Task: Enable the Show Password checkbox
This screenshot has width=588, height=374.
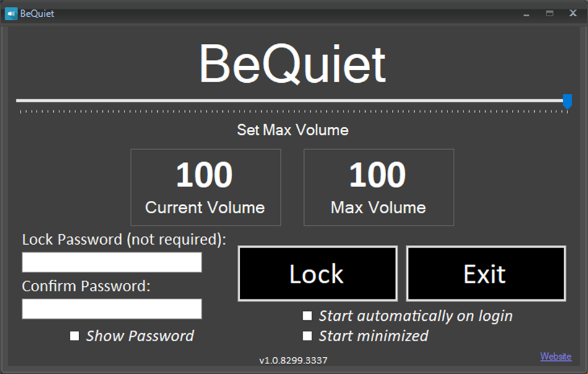Action: (75, 336)
